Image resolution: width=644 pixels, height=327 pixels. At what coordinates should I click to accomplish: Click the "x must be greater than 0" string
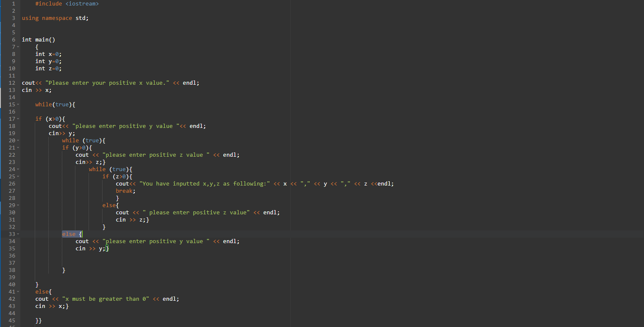[x=105, y=299]
